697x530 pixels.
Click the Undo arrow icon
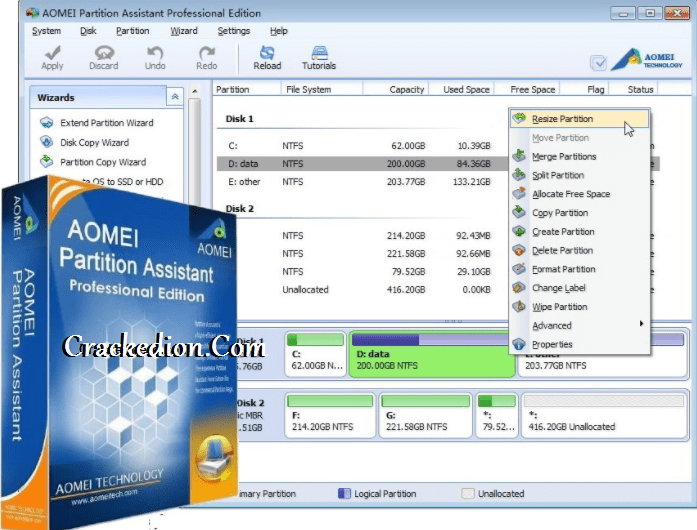(155, 52)
